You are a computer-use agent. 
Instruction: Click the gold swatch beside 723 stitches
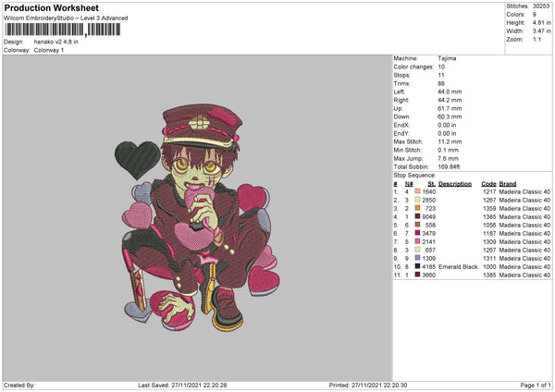point(417,208)
